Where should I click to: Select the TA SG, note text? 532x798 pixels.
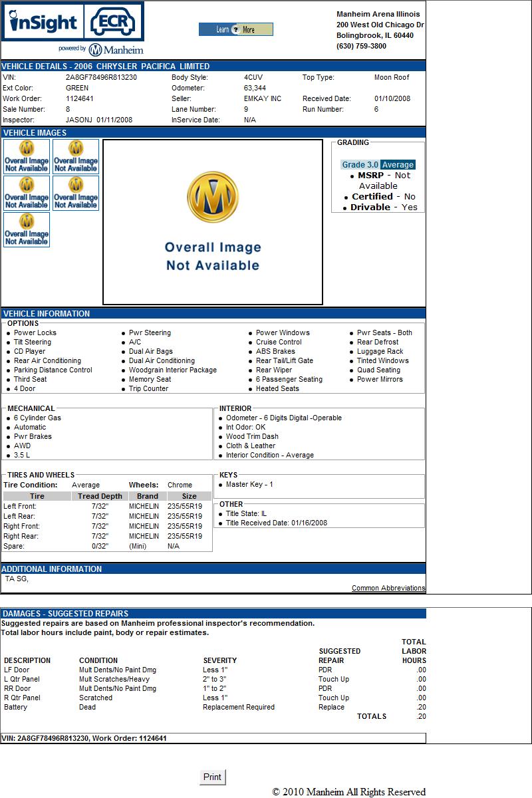[17, 579]
